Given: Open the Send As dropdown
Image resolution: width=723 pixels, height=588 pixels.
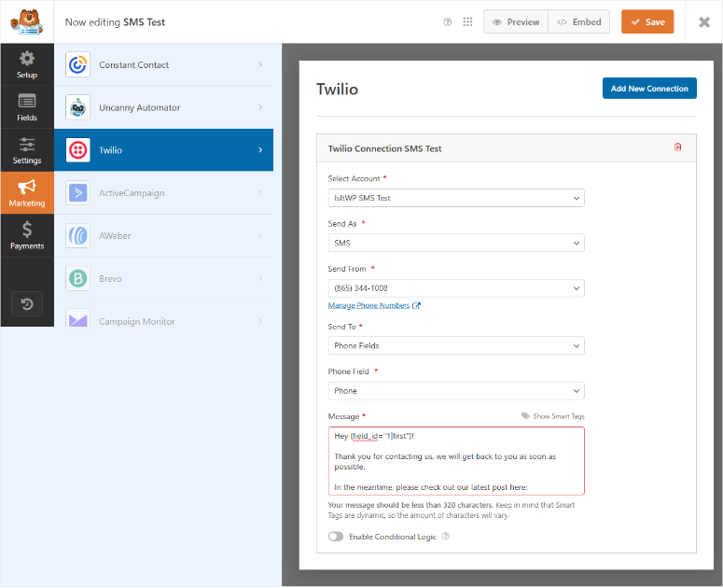Looking at the screenshot, I should pos(456,243).
